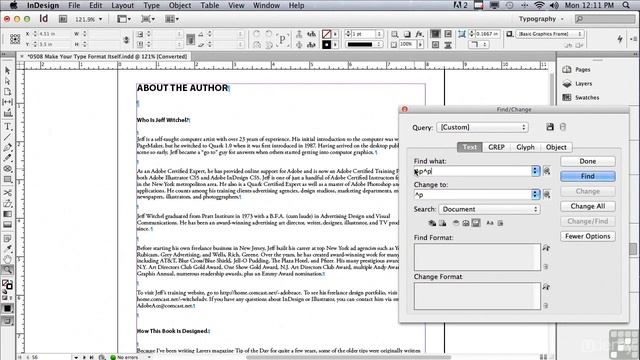This screenshot has width=640, height=360.
Task: Select the Gap tool
Action: coord(7,102)
